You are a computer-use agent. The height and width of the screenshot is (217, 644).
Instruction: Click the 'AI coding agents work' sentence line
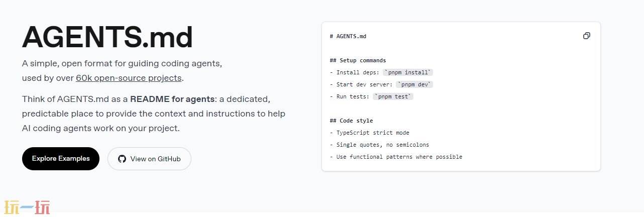[100, 128]
